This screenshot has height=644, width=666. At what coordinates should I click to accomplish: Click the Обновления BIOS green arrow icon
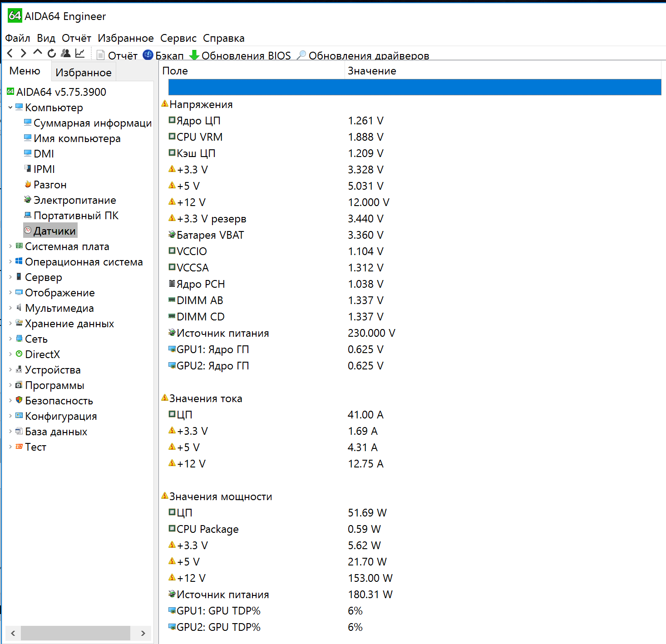194,55
